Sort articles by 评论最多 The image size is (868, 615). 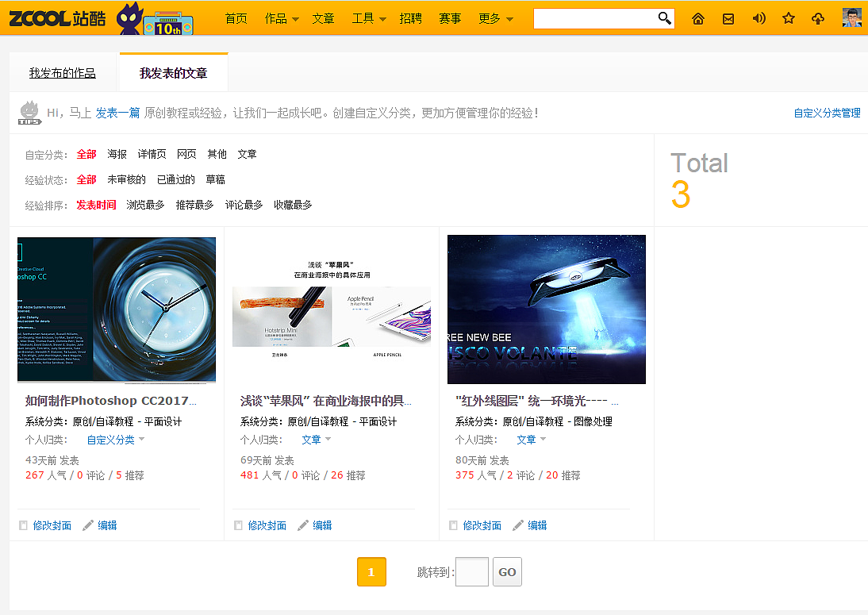pos(244,205)
